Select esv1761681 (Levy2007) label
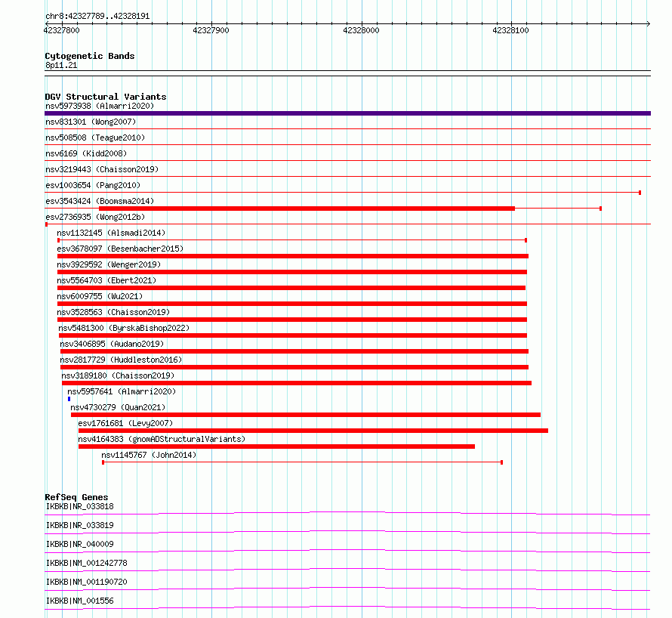 pos(125,423)
